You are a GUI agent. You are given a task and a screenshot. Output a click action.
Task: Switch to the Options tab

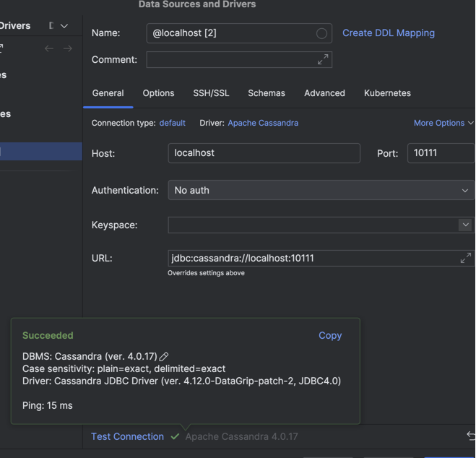[x=158, y=93]
